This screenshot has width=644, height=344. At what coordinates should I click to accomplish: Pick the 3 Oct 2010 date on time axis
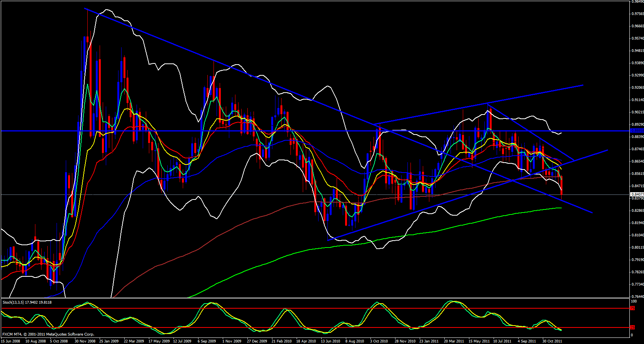coord(379,341)
